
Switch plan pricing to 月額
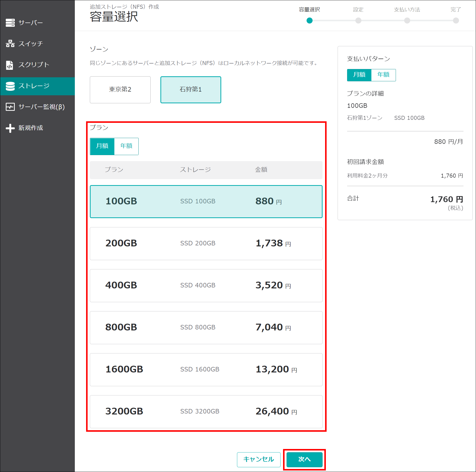pos(102,146)
